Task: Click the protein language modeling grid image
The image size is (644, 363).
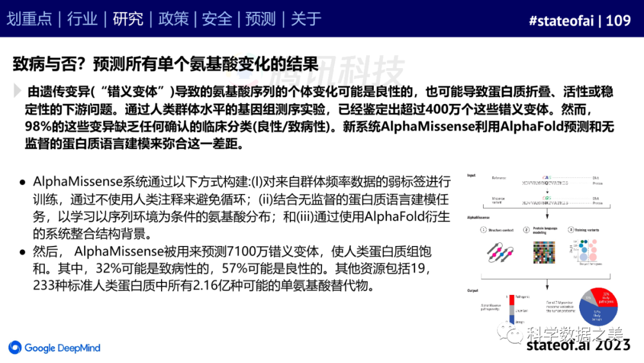Action: (x=546, y=252)
